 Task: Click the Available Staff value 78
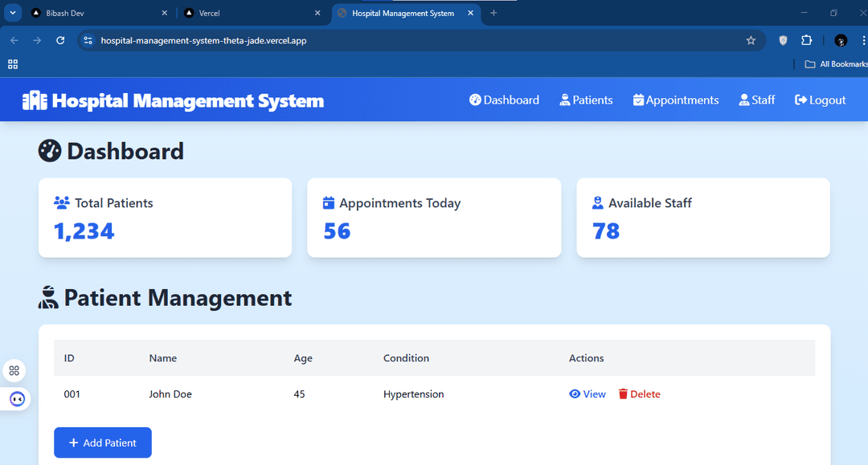[x=606, y=231]
